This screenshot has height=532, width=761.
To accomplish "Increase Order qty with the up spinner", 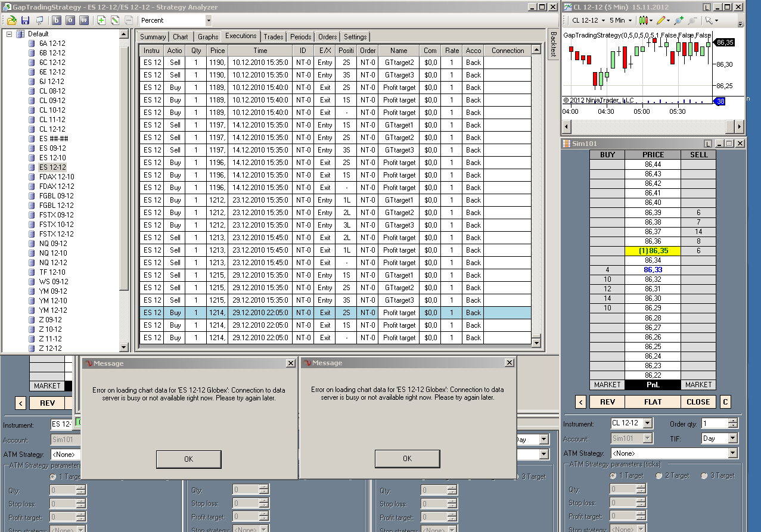I will click(733, 421).
